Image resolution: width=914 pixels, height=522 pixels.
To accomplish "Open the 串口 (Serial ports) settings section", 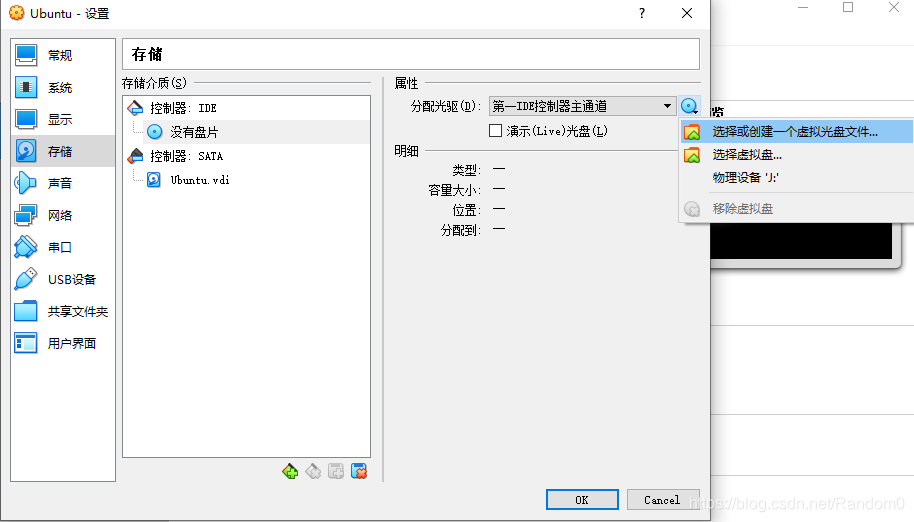I will click(62, 248).
